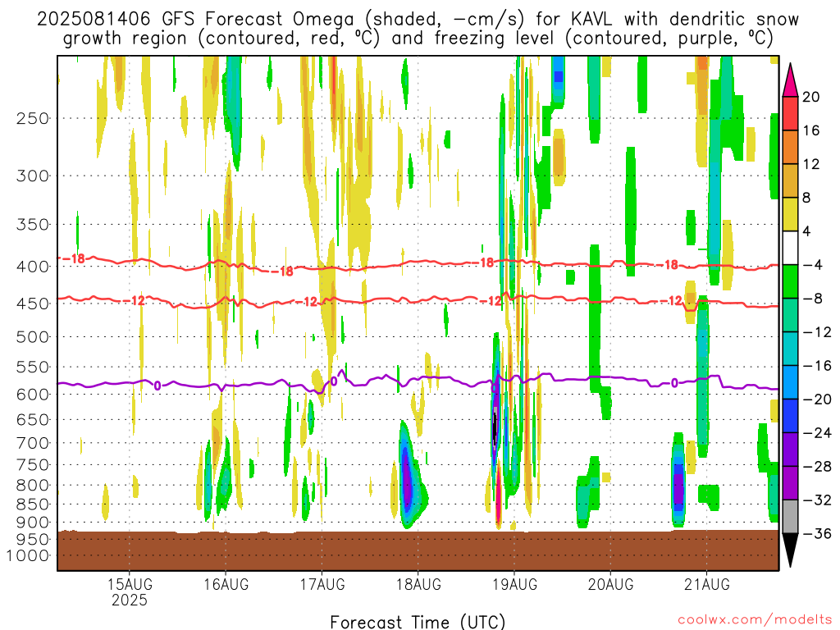This screenshot has height=630, width=840.
Task: Click the -12 contour label near 15AUG
Action: (x=135, y=300)
